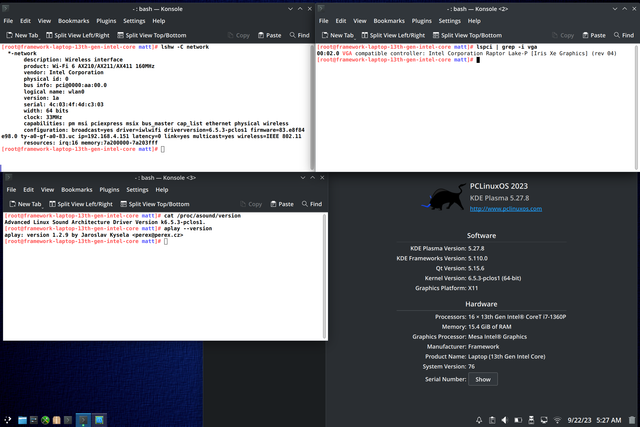
Task: Open notifications bell in system tray
Action: coord(479,420)
